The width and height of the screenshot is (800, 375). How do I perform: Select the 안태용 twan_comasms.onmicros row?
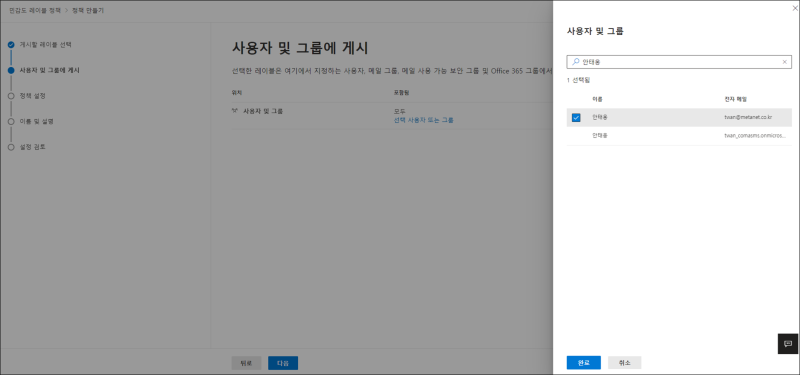[x=679, y=136]
